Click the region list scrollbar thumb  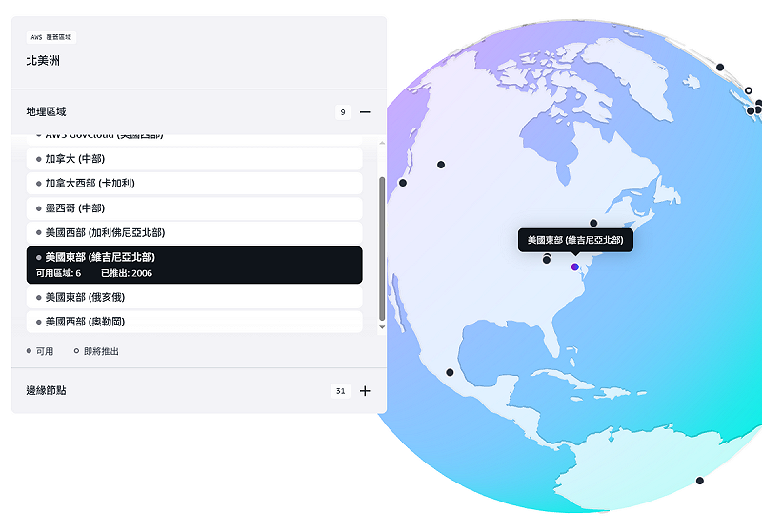click(x=382, y=247)
